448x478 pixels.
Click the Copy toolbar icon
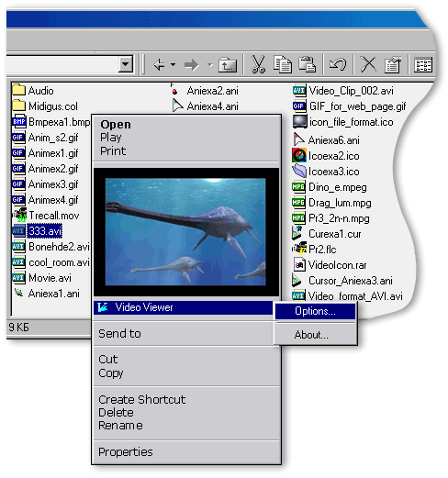[x=283, y=64]
